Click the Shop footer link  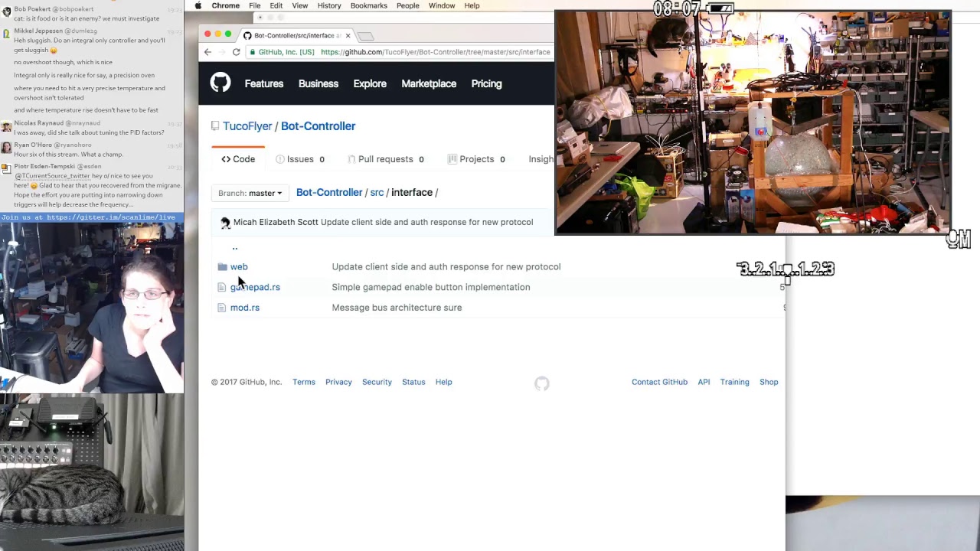[769, 382]
